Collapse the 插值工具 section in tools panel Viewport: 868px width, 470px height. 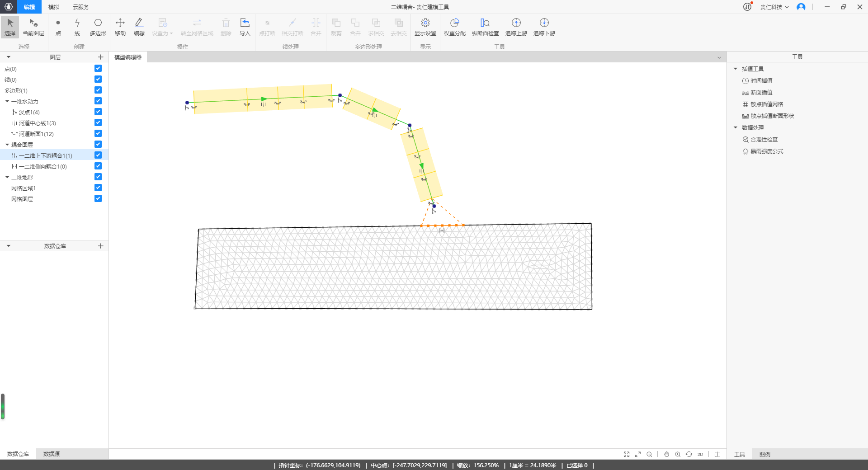pos(736,69)
